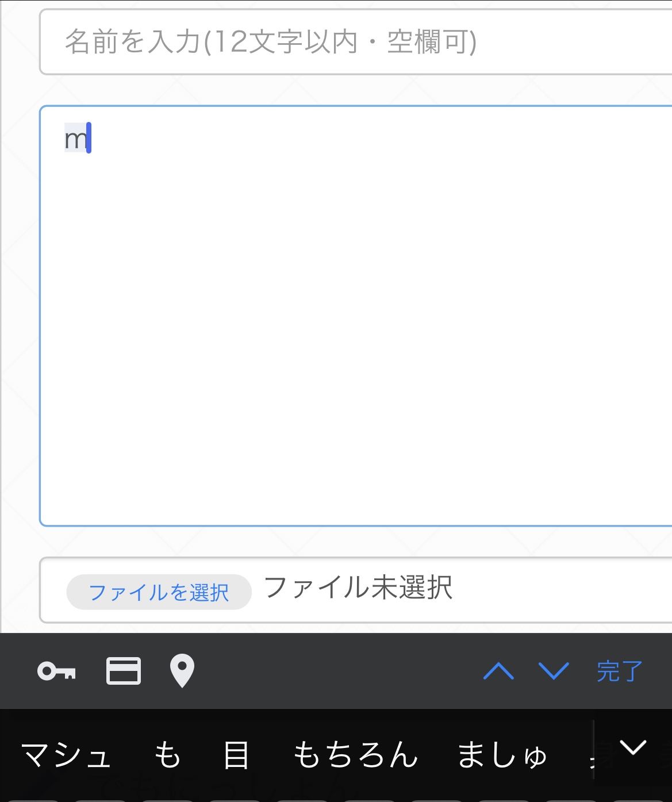Click the ファイル未選択 file status text

[358, 588]
